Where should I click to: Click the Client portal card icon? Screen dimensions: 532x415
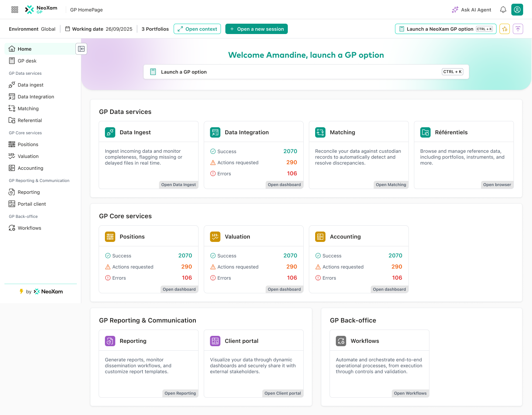pos(215,341)
